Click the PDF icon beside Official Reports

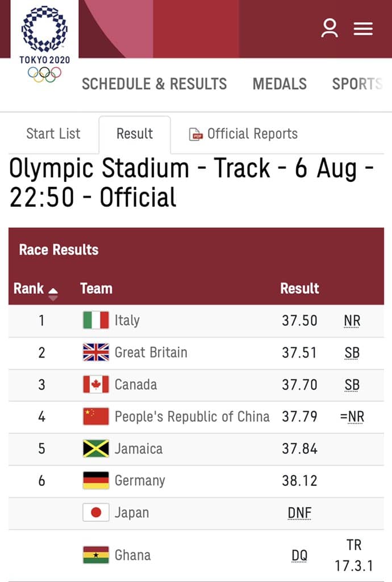tap(196, 135)
